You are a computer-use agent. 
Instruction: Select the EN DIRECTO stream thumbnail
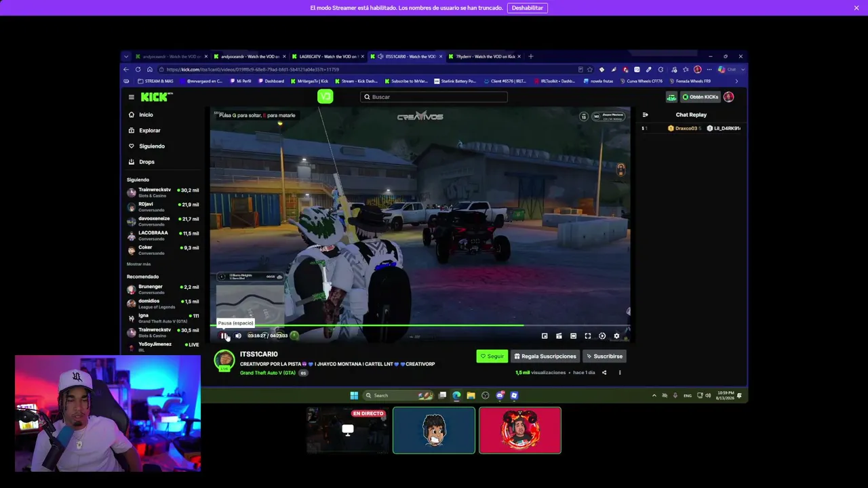click(x=348, y=430)
